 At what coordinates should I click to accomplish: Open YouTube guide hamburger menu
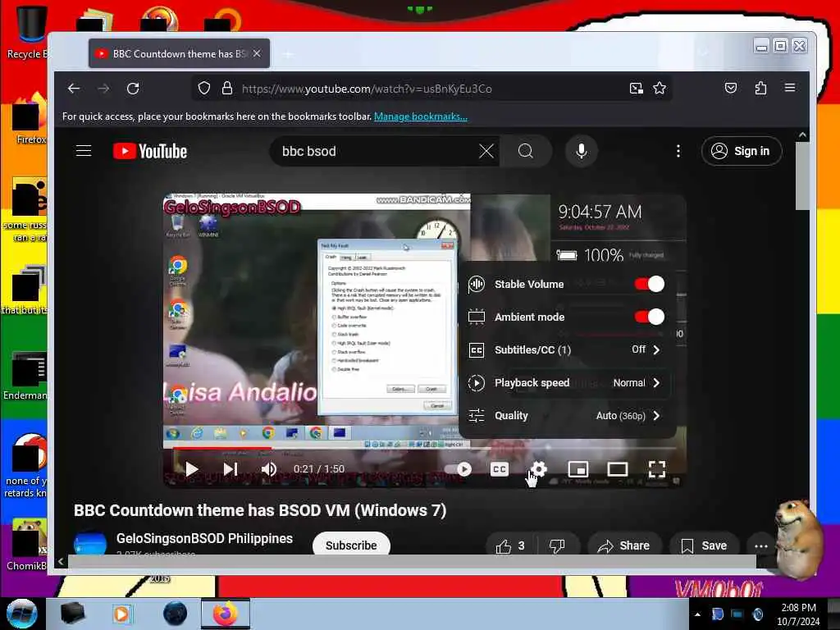[84, 151]
